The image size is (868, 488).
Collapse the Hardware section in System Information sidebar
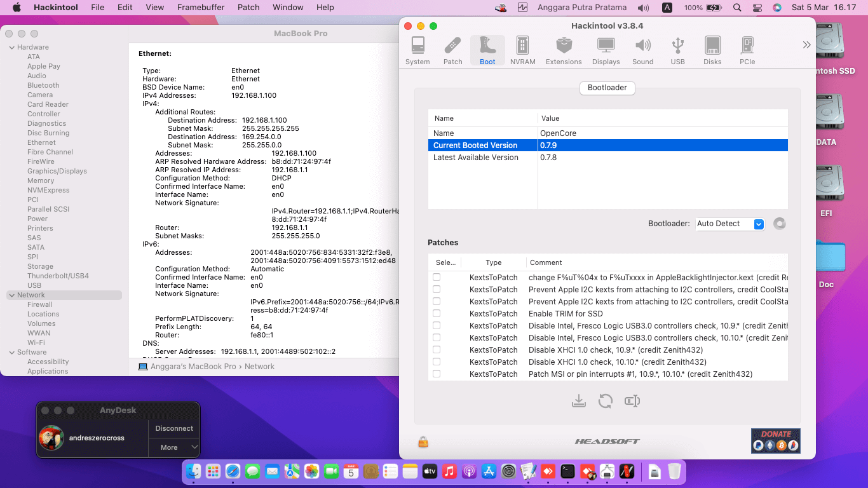tap(11, 47)
